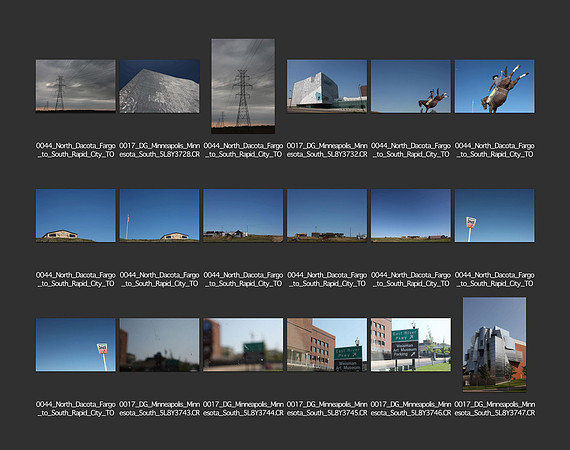Screen dimensions: 570x450
Task: Select the brick building with East River sign thumbnail
Action: [327, 345]
